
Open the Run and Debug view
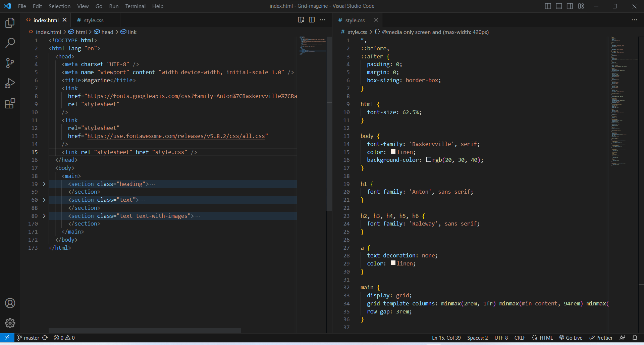point(10,83)
